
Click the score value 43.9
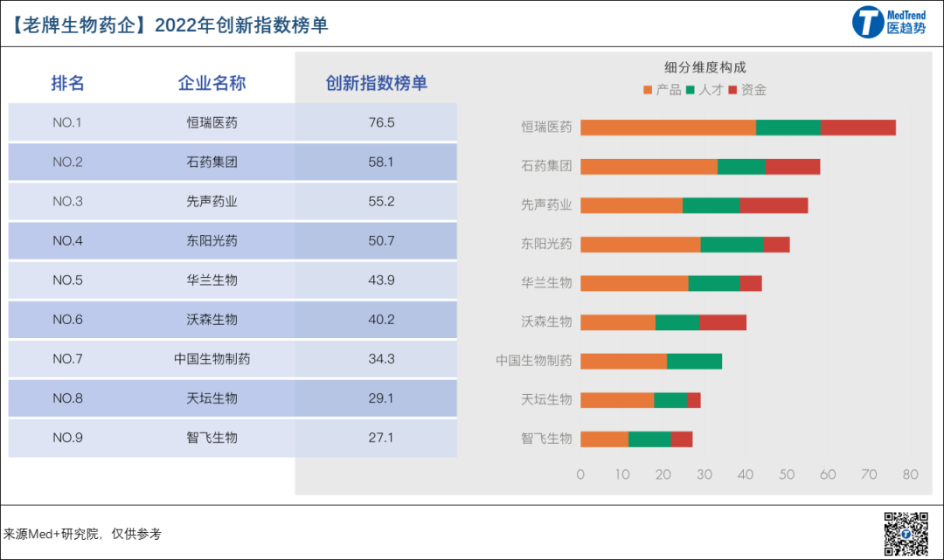[x=382, y=280]
